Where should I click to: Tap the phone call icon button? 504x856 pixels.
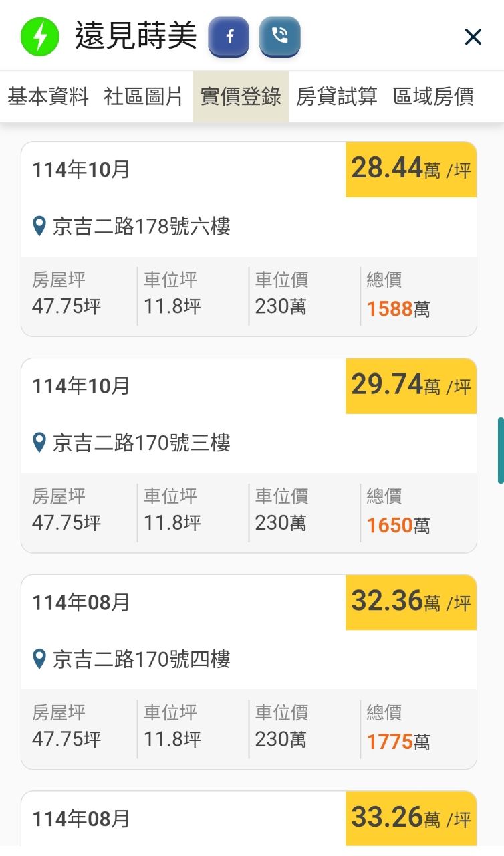279,37
